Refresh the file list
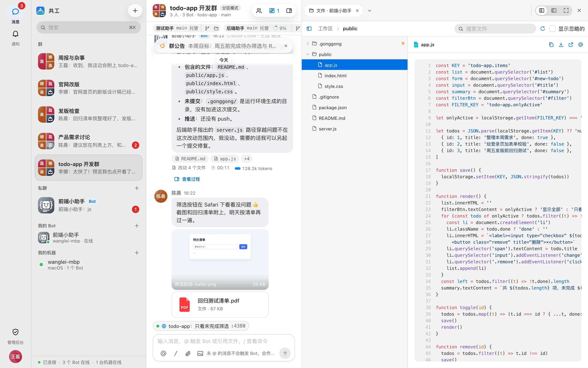 542,28
